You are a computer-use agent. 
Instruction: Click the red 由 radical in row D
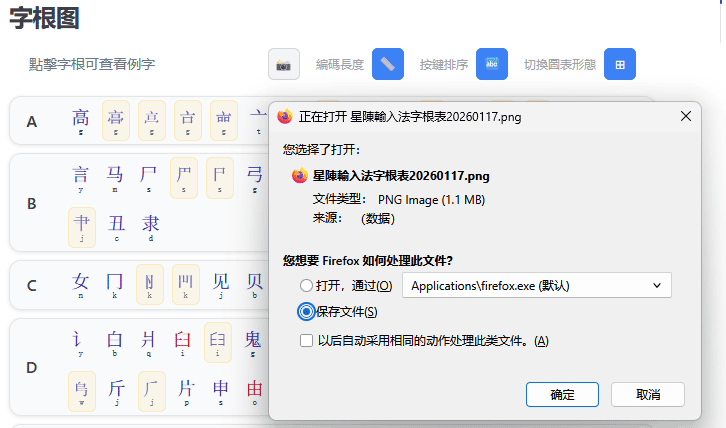click(x=255, y=390)
